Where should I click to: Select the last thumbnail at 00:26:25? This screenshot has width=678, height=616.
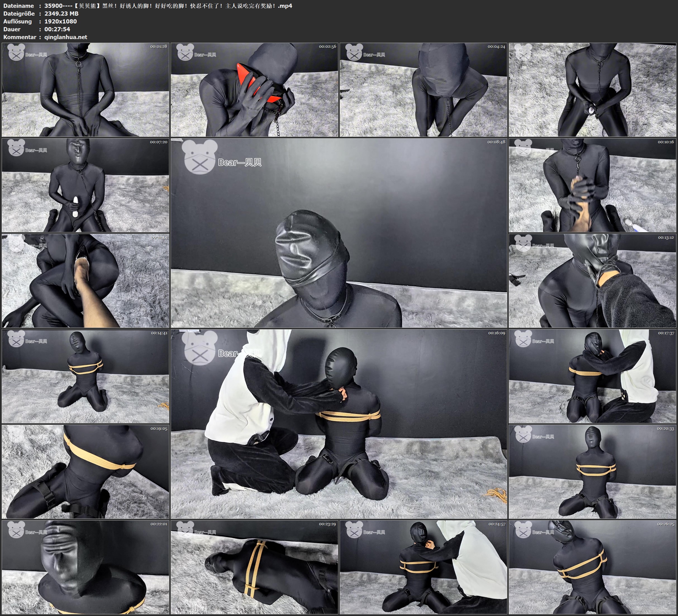(x=592, y=567)
